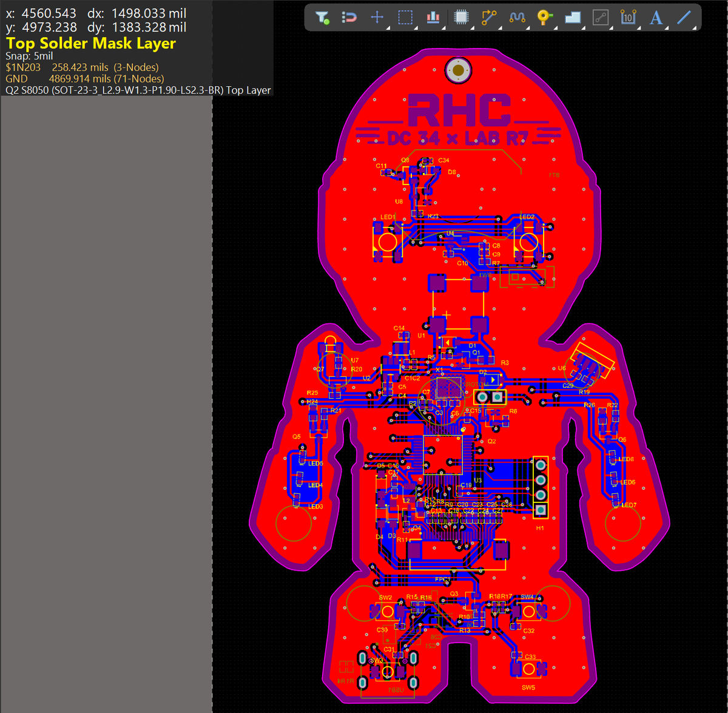This screenshot has height=713, width=728.
Task: Select the Move objects cross-arrow tool
Action: point(377,17)
